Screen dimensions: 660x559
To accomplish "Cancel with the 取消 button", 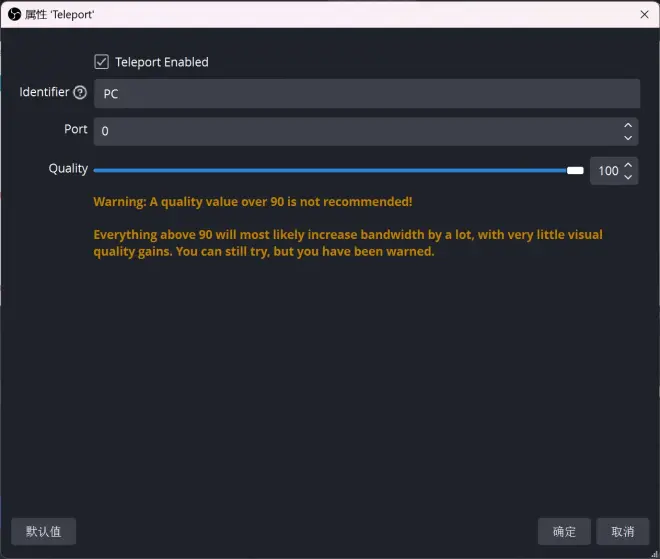I will [623, 531].
